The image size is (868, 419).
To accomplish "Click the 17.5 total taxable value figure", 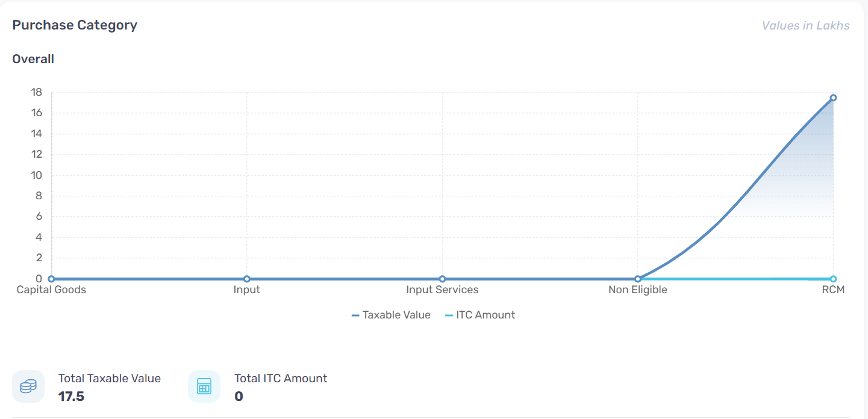I will pos(71,397).
